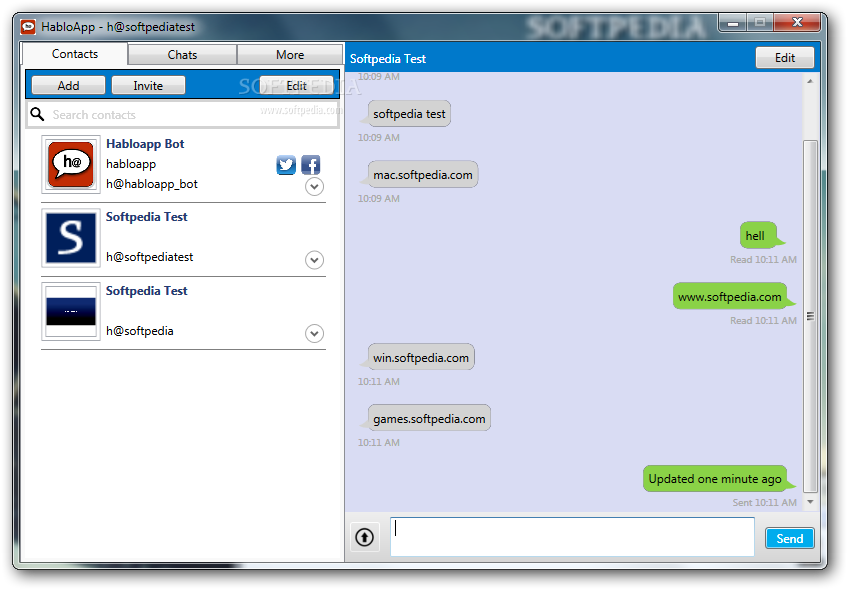Open the More tab

[x=290, y=55]
